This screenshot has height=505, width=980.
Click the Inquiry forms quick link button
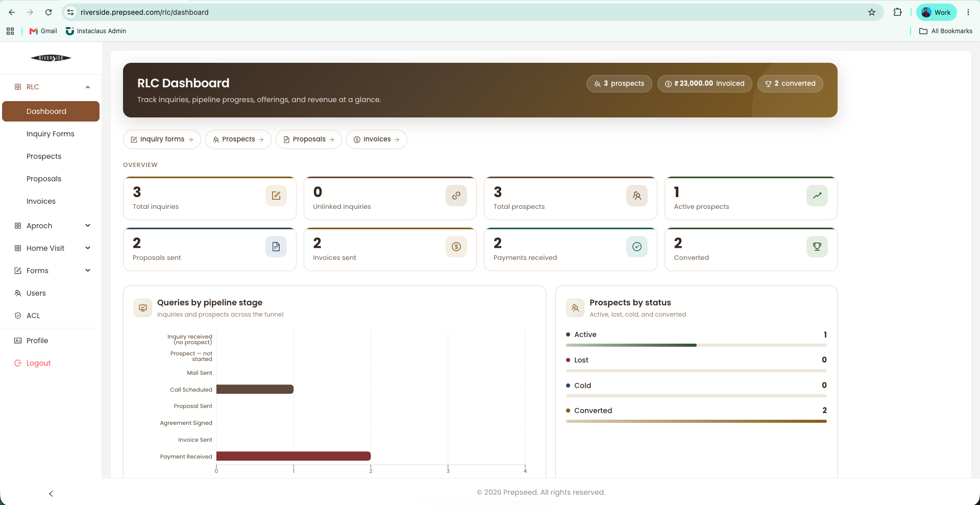(x=162, y=139)
